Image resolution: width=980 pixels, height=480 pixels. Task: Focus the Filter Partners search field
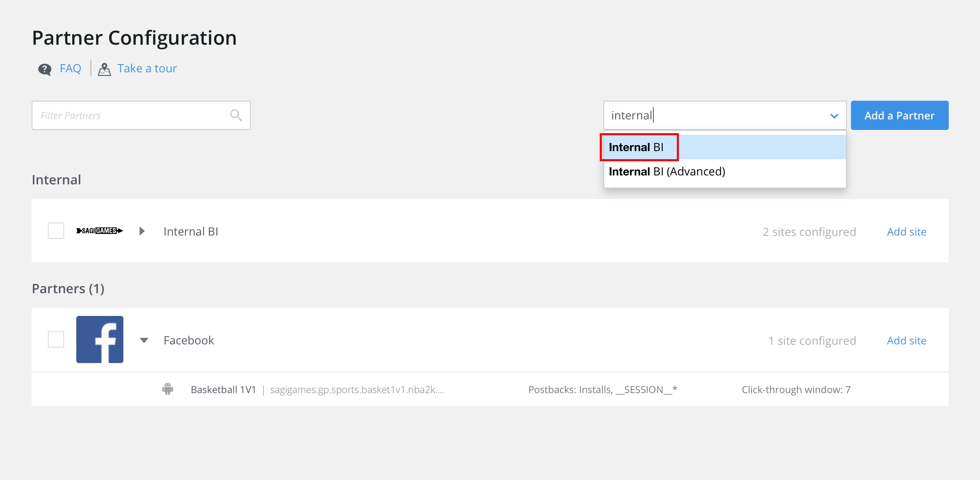(132, 115)
